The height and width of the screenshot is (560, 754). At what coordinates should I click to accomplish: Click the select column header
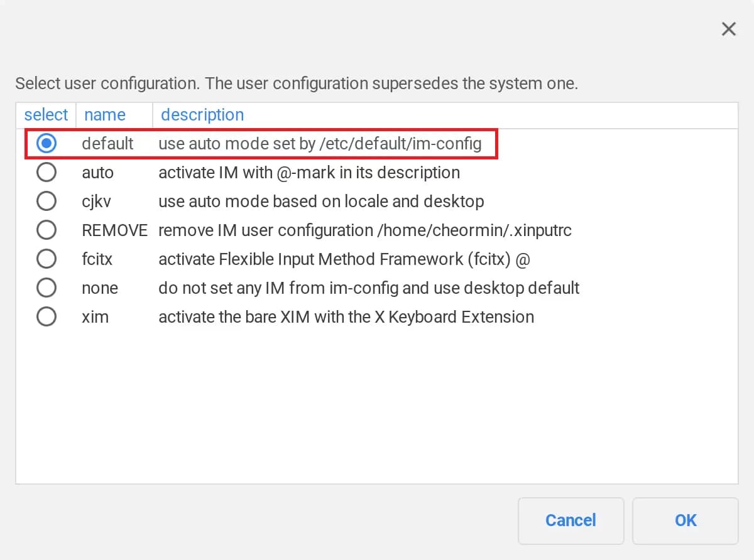(x=46, y=115)
